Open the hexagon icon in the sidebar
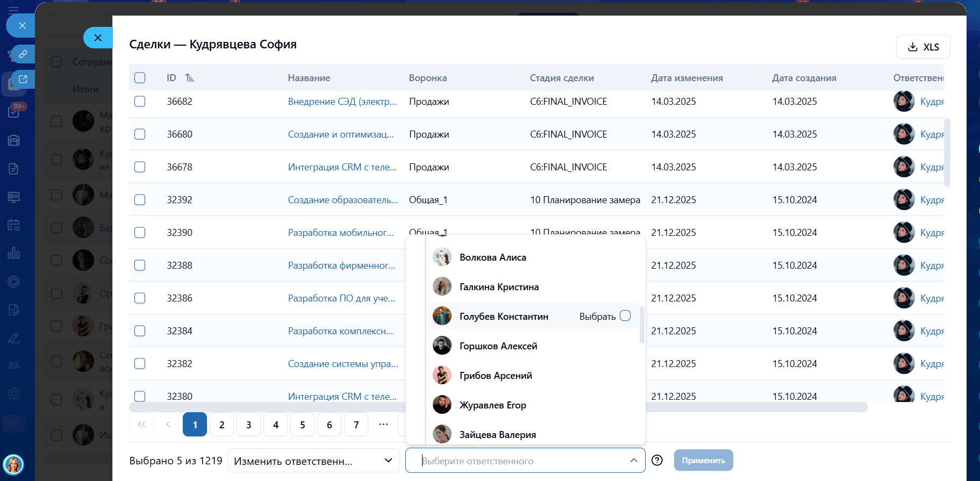980x481 pixels. click(14, 282)
